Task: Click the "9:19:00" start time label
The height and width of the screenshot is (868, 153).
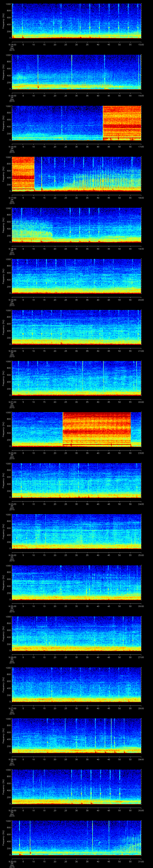Action: pyautogui.click(x=12, y=300)
